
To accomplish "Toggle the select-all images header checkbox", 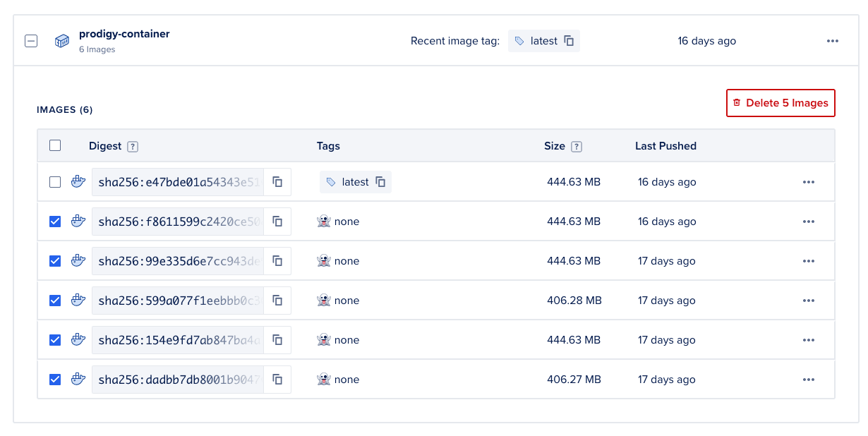I will [x=55, y=145].
